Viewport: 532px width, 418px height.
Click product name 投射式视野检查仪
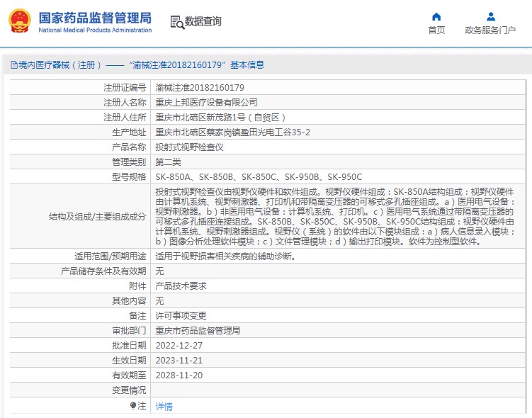189,147
